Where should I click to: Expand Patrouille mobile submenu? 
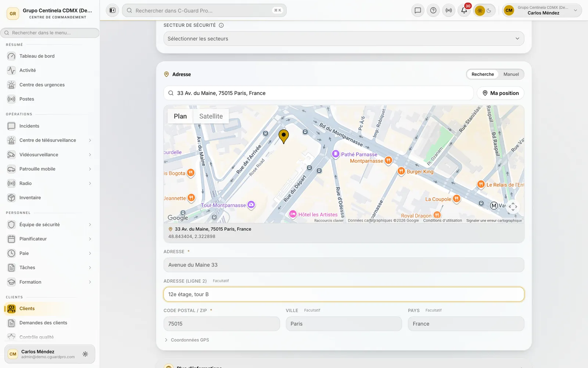tap(90, 169)
